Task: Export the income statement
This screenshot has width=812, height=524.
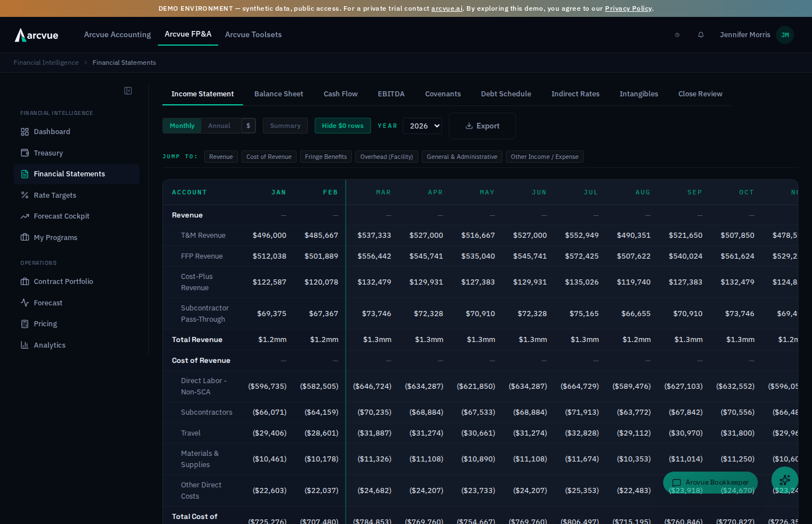Action: [482, 126]
